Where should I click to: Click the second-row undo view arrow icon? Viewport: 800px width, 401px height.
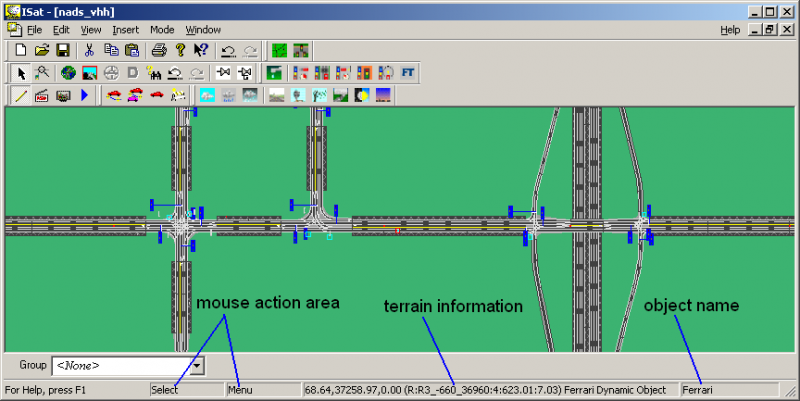coord(175,73)
